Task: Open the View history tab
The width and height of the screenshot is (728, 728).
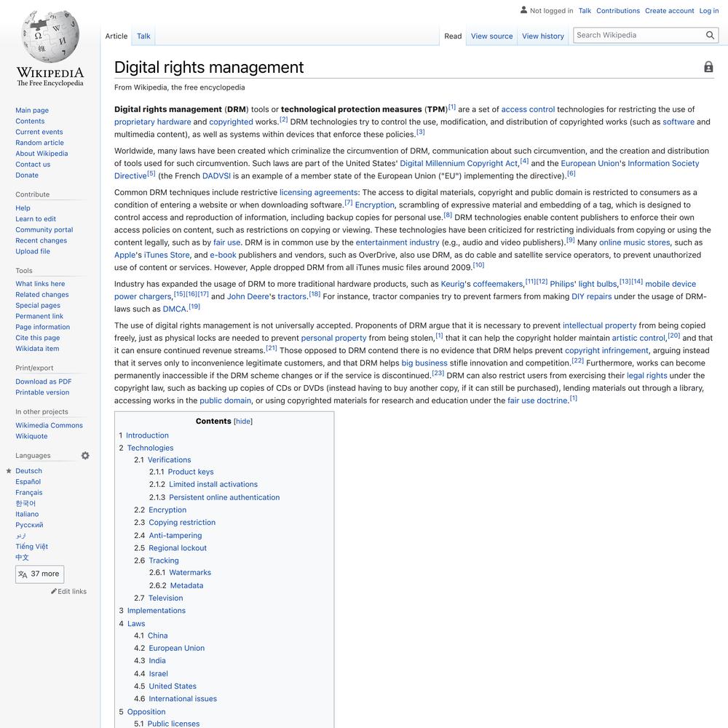Action: pos(543,36)
